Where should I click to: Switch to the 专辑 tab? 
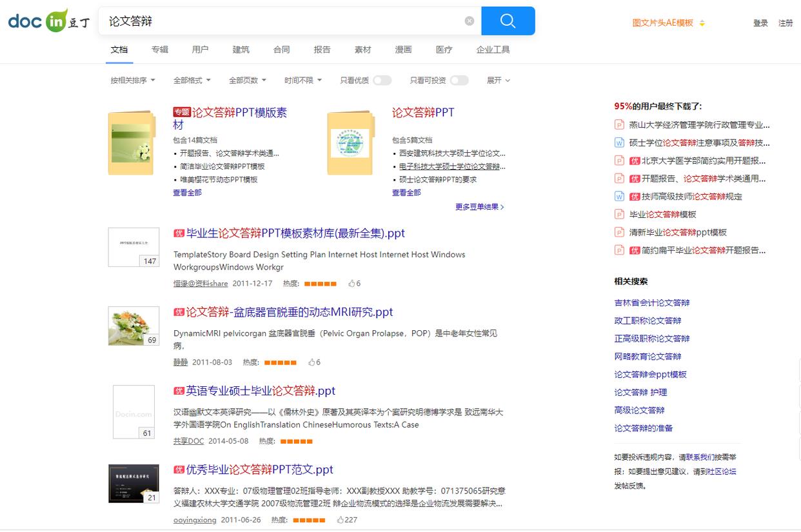[x=160, y=50]
